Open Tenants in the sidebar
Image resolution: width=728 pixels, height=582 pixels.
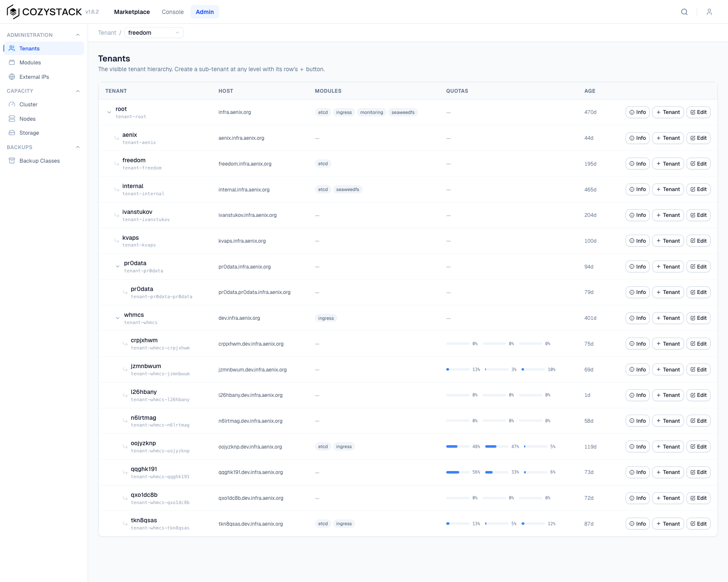pyautogui.click(x=44, y=48)
